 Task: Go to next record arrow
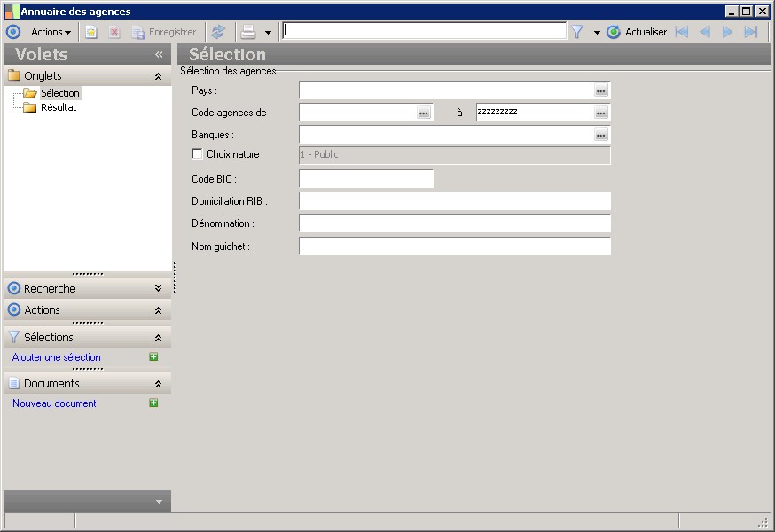(727, 32)
